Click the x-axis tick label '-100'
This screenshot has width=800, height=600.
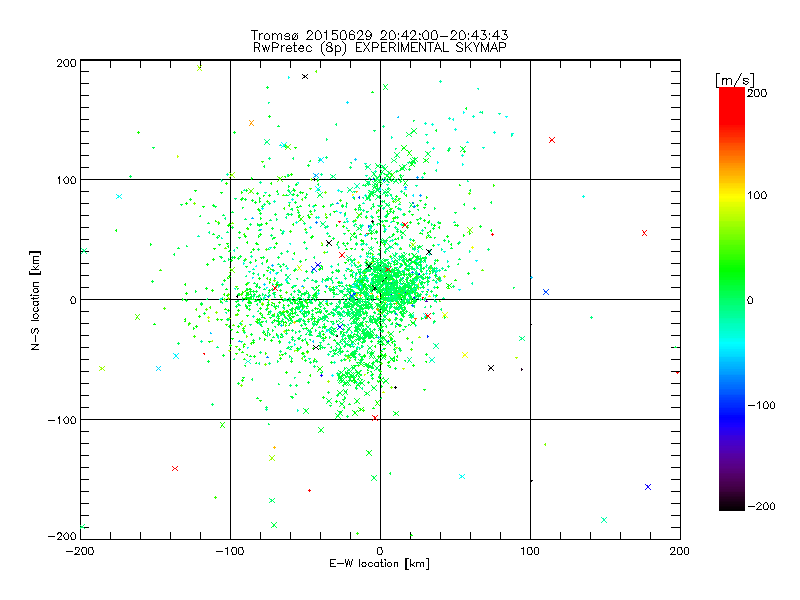[230, 551]
